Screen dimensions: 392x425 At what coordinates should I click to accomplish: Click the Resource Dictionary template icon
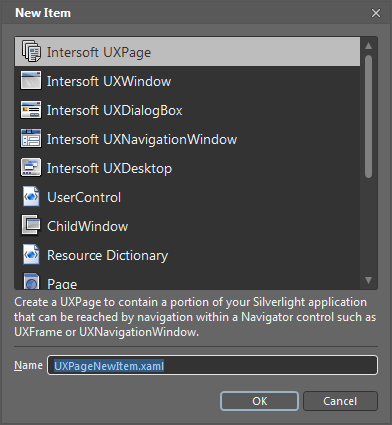coord(31,255)
